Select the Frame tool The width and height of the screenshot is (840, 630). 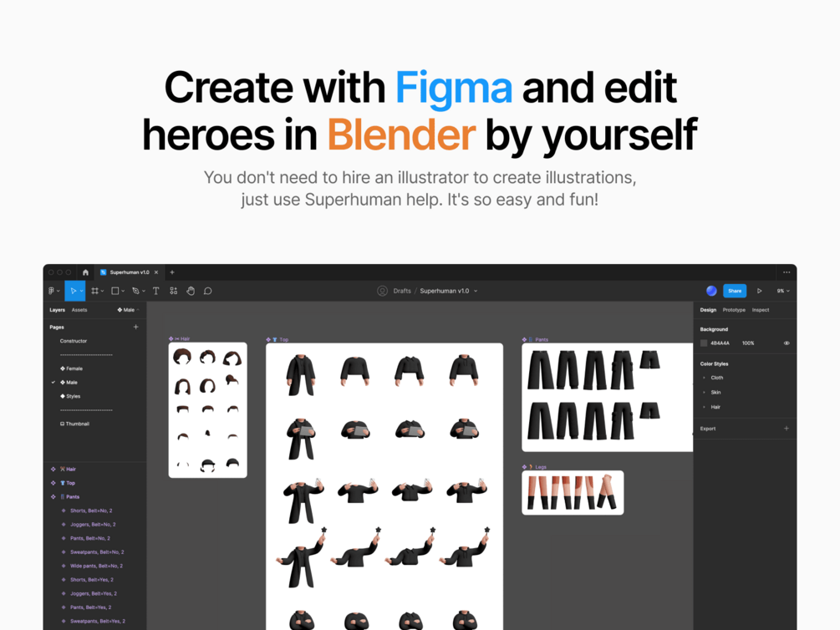coord(94,291)
